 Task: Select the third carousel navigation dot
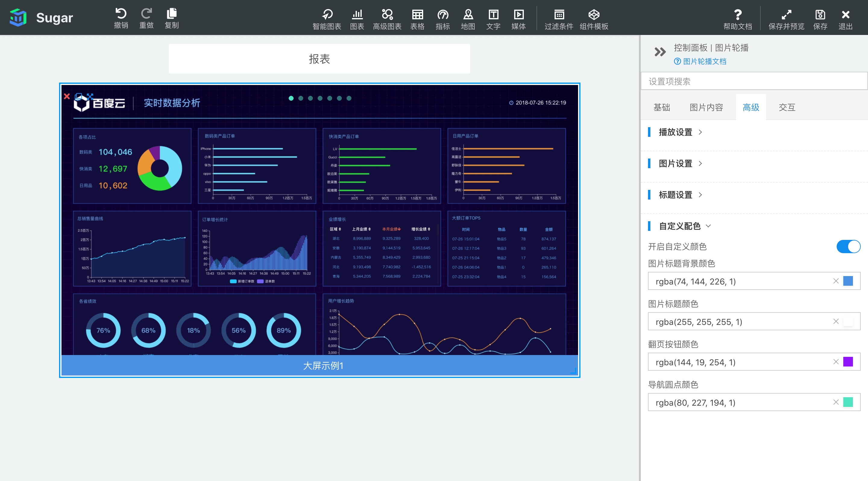310,98
